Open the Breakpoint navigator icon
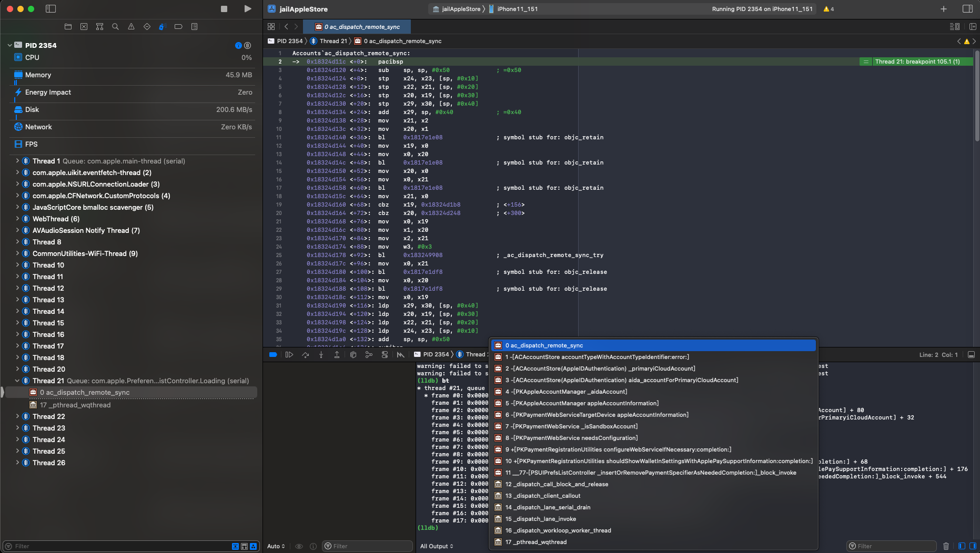This screenshot has width=980, height=553. coord(178,26)
